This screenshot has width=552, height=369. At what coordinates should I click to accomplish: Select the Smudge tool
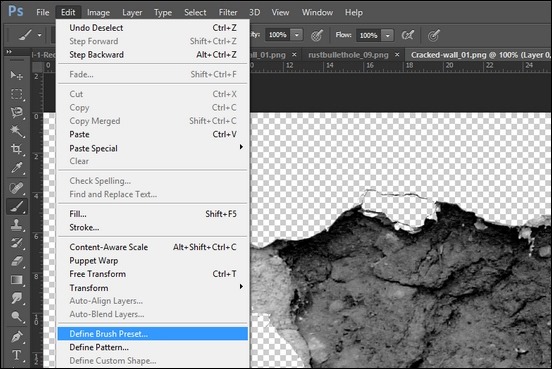click(x=16, y=298)
